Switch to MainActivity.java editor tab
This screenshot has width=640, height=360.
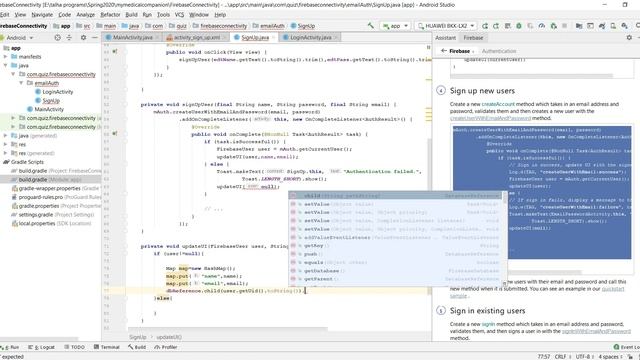[x=132, y=38]
